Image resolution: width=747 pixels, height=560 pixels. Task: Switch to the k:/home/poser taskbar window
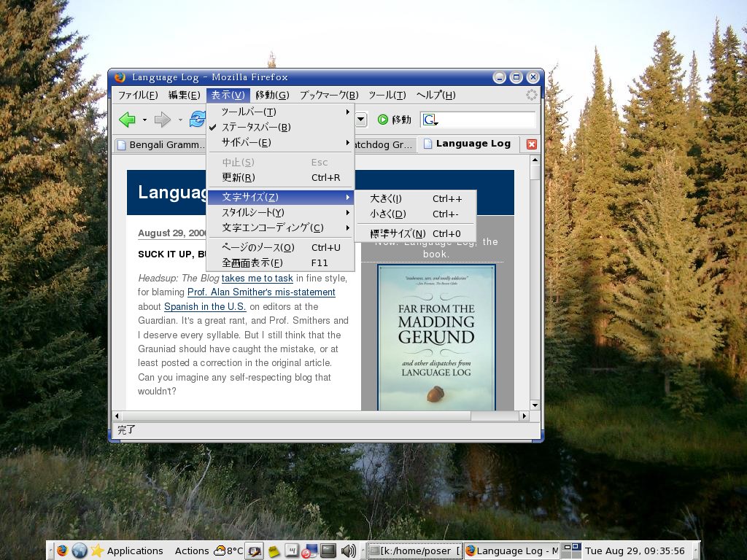tap(415, 551)
